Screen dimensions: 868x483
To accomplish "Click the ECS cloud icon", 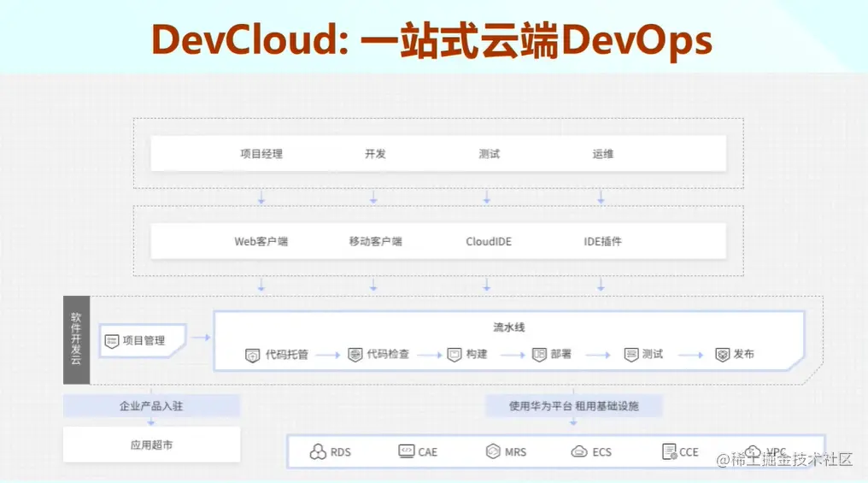I will tap(579, 451).
